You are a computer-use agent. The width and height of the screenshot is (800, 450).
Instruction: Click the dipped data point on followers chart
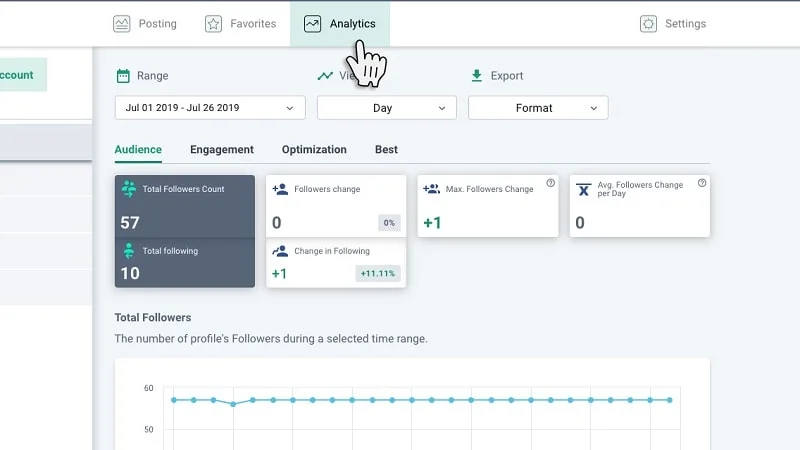point(233,404)
